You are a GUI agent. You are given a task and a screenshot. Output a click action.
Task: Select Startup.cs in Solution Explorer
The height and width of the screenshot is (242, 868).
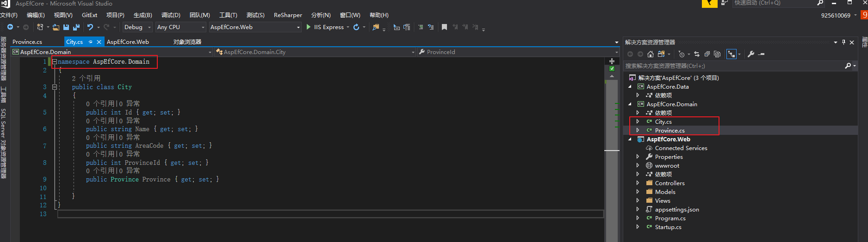pos(668,227)
